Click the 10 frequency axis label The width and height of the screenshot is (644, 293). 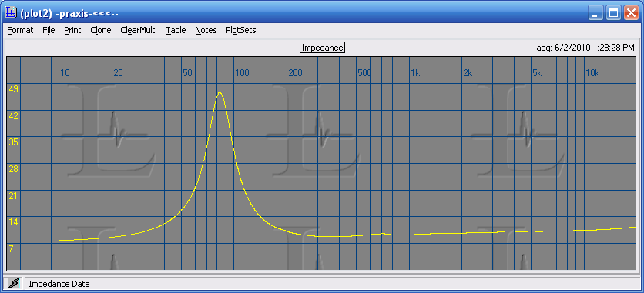coord(65,73)
